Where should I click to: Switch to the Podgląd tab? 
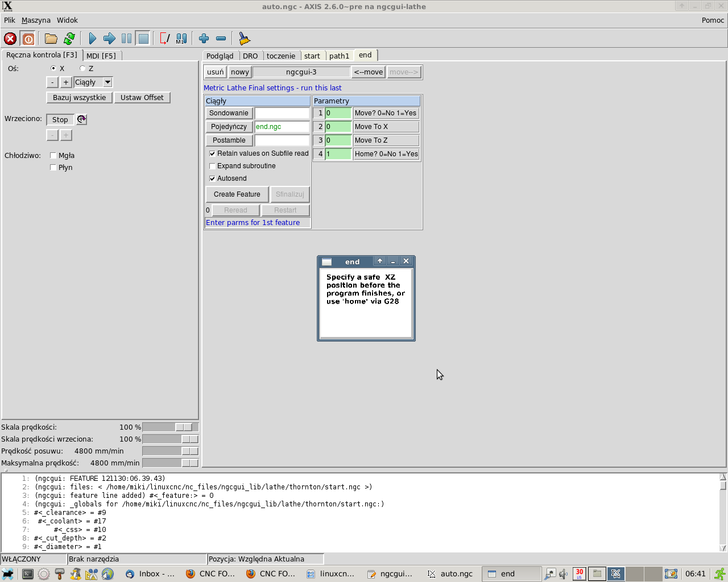click(220, 56)
